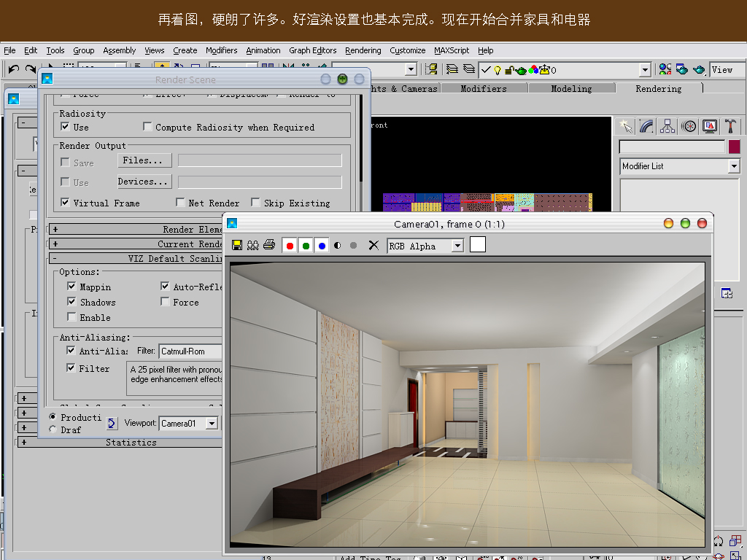This screenshot has height=560, width=747.
Task: Clear the rendered image with X icon
Action: [373, 245]
